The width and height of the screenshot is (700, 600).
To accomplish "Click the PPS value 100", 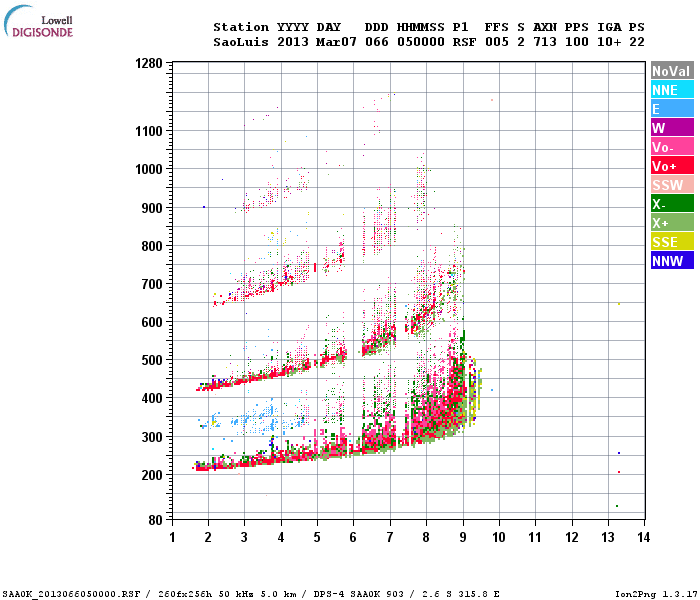I will coord(577,42).
